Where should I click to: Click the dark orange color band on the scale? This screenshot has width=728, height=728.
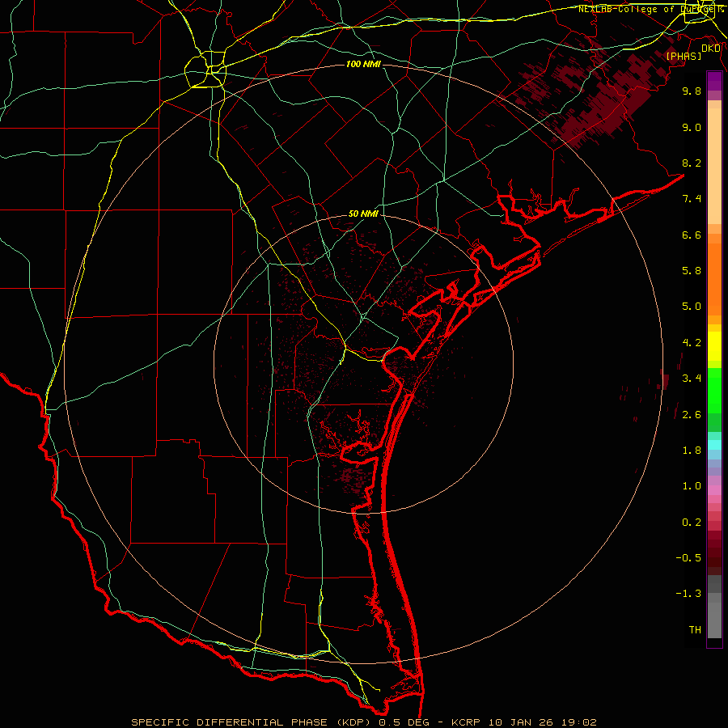tap(714, 280)
